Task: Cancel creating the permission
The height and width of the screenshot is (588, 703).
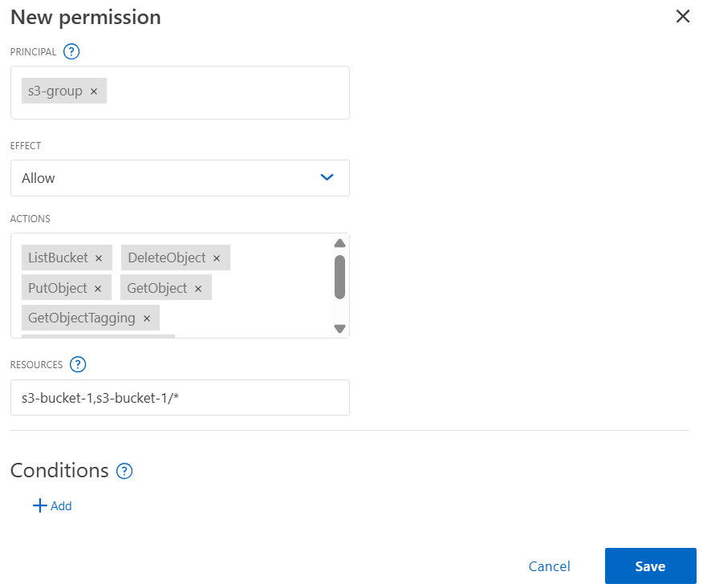Action: point(549,566)
